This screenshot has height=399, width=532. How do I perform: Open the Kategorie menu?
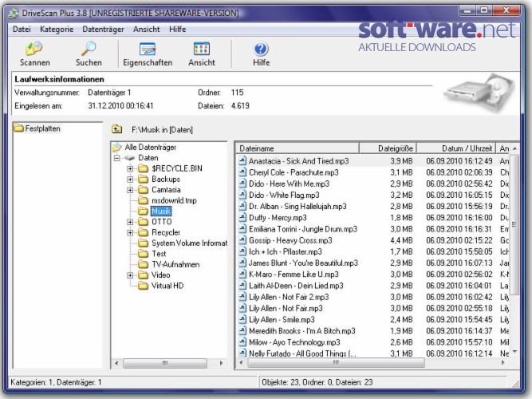57,30
